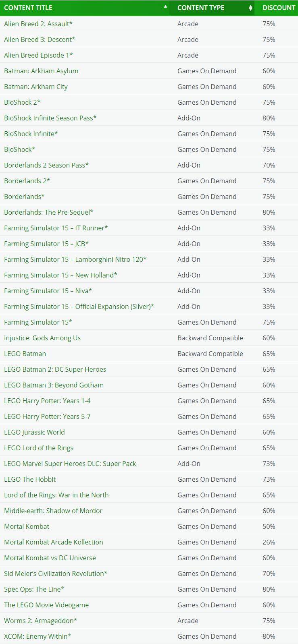Click XCOM: Enemy Within link
This screenshot has width=298, height=644.
coord(38,636)
